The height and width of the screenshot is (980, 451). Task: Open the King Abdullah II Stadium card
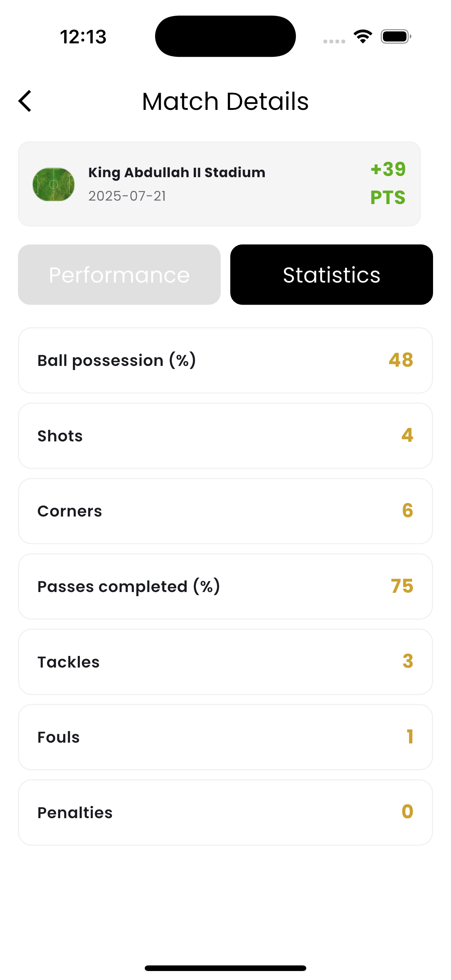tap(219, 184)
